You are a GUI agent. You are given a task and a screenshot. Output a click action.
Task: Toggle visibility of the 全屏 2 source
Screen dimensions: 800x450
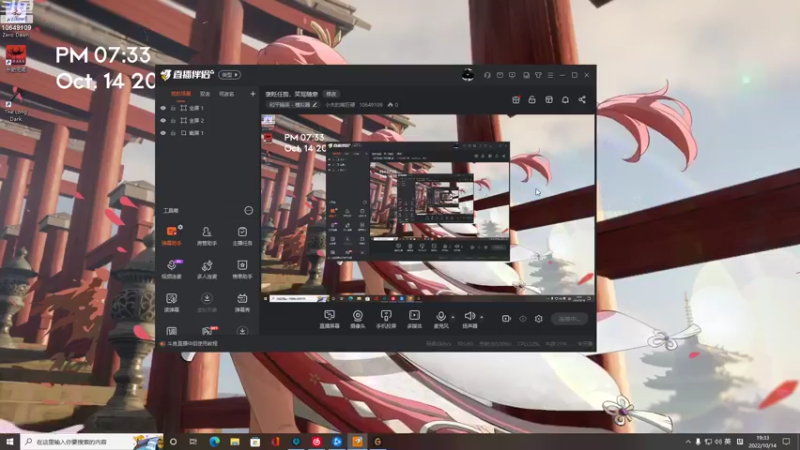pos(163,120)
